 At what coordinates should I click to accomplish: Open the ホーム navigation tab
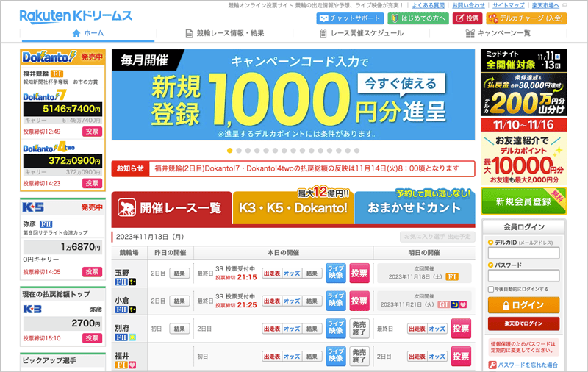(x=87, y=33)
